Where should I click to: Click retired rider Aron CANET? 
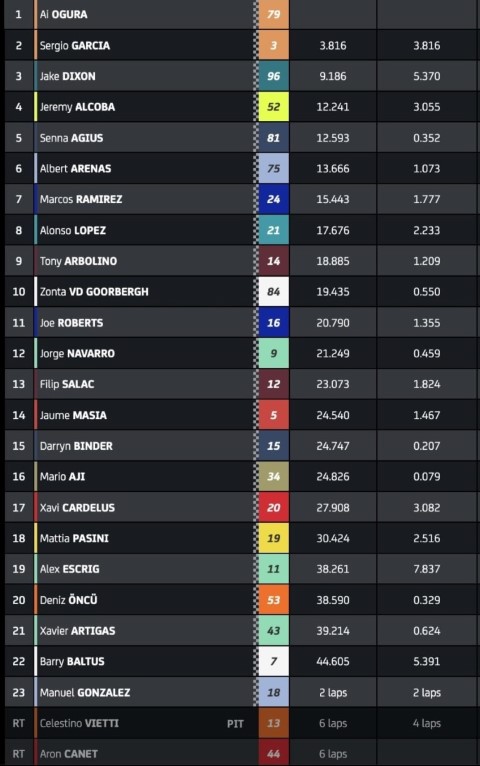(68, 754)
